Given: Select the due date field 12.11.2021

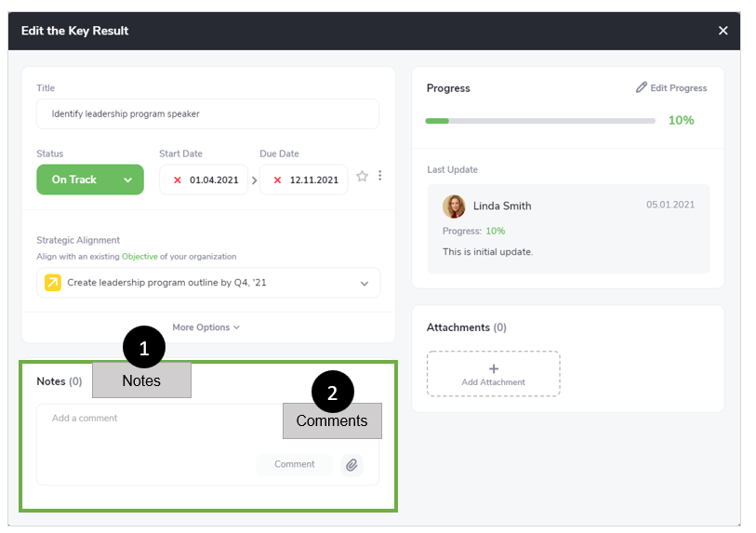Looking at the screenshot, I should (313, 180).
